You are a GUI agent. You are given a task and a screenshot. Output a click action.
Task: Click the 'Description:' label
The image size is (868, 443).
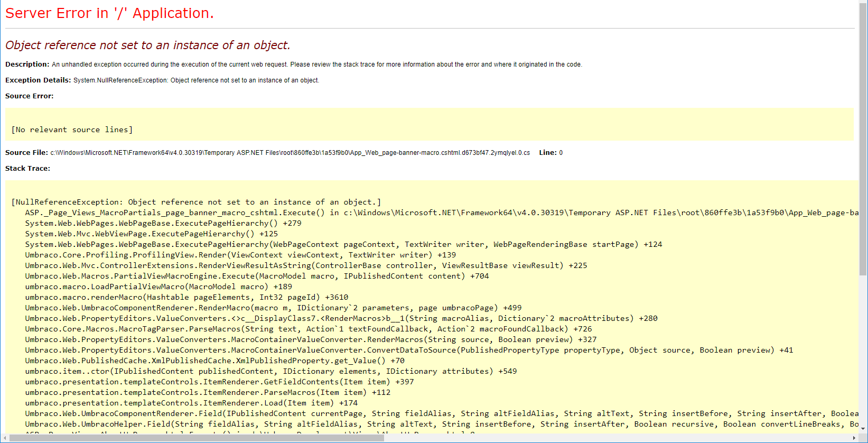(x=27, y=64)
